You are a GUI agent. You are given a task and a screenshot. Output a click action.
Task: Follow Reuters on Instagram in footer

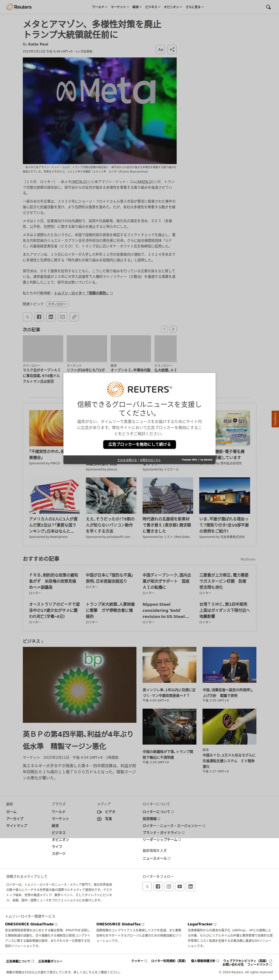tap(169, 886)
